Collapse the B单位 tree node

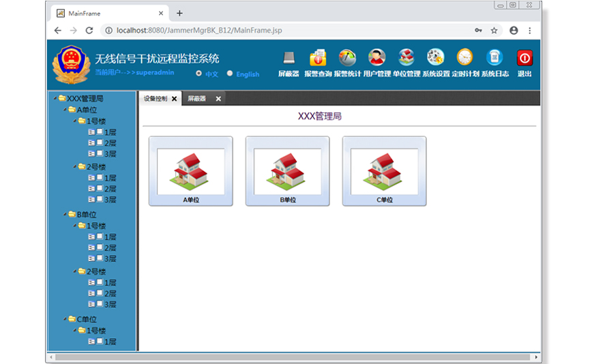(x=65, y=214)
